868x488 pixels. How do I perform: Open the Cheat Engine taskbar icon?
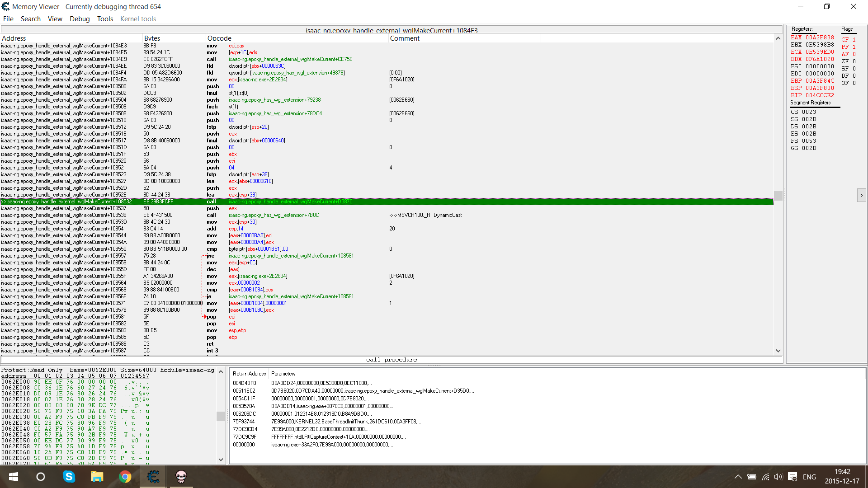pos(153,476)
